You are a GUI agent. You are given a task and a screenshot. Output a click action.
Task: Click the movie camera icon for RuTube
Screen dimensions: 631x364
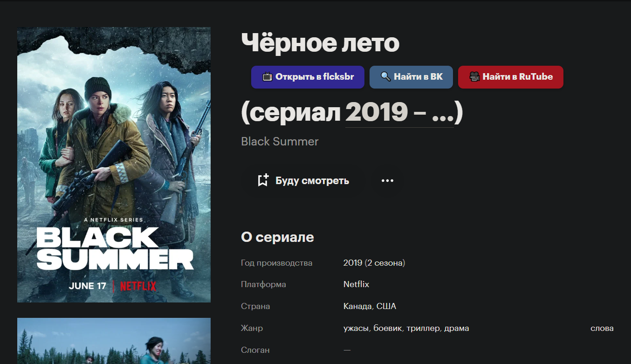point(474,77)
